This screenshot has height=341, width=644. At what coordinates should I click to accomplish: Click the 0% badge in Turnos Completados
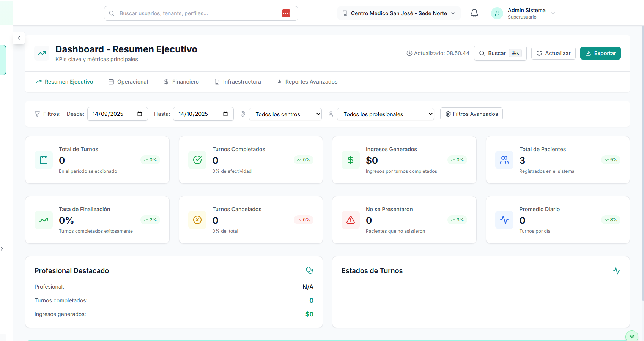click(x=304, y=160)
